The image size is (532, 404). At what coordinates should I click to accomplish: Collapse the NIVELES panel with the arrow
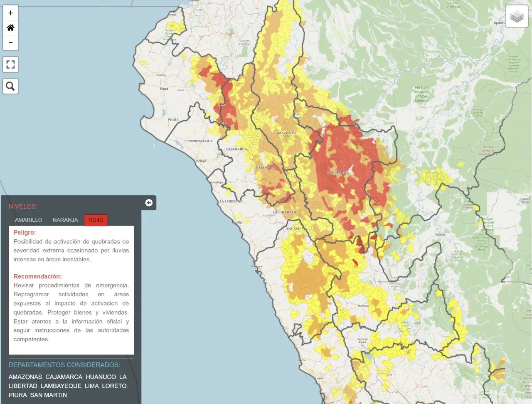coord(149,203)
